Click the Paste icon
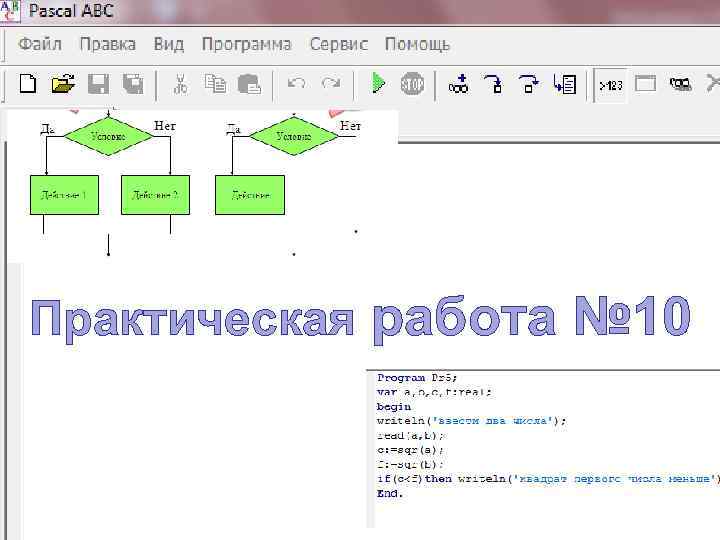Image resolution: width=720 pixels, height=540 pixels. coord(249,84)
